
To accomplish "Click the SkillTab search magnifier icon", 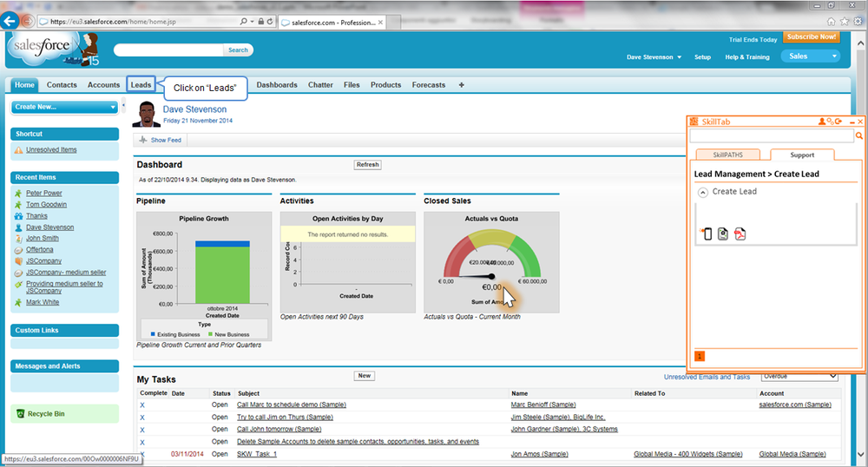I will 859,135.
